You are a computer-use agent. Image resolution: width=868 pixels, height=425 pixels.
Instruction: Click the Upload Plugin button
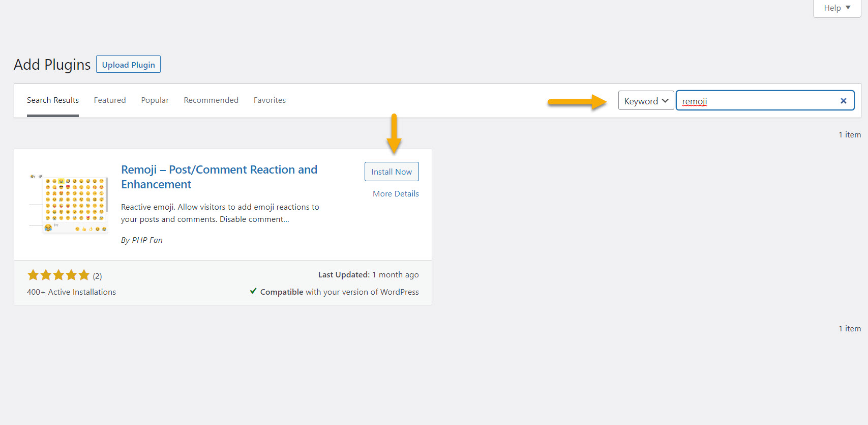pyautogui.click(x=128, y=64)
